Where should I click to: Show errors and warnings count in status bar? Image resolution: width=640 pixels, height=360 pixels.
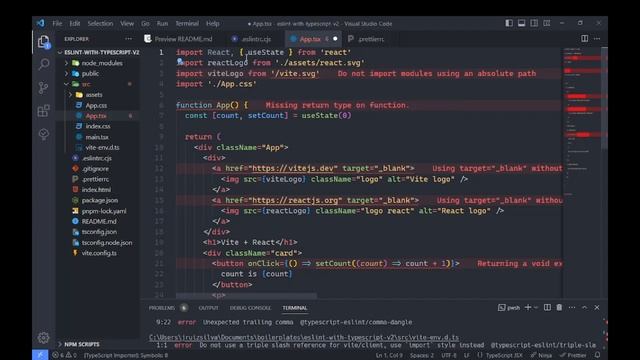click(64, 355)
